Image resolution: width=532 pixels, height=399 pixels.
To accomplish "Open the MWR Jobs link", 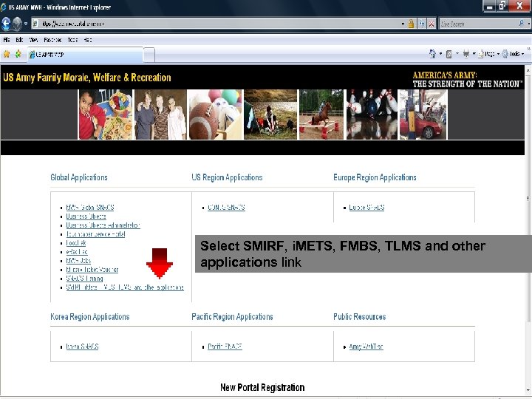I will (x=79, y=261).
